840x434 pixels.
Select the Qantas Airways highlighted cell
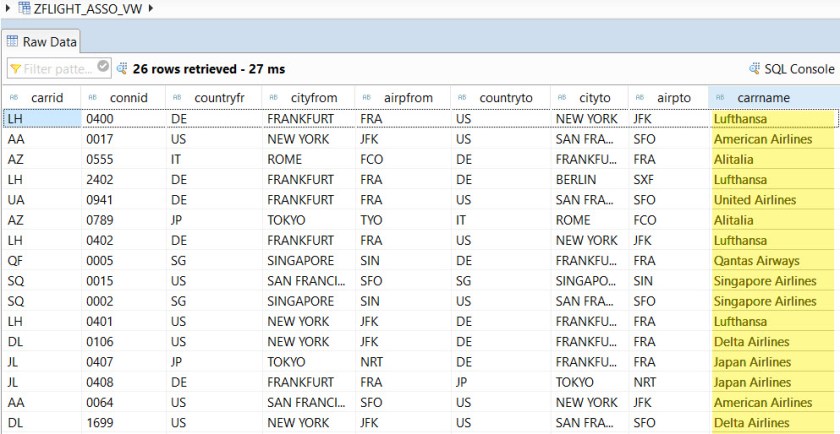coord(756,261)
